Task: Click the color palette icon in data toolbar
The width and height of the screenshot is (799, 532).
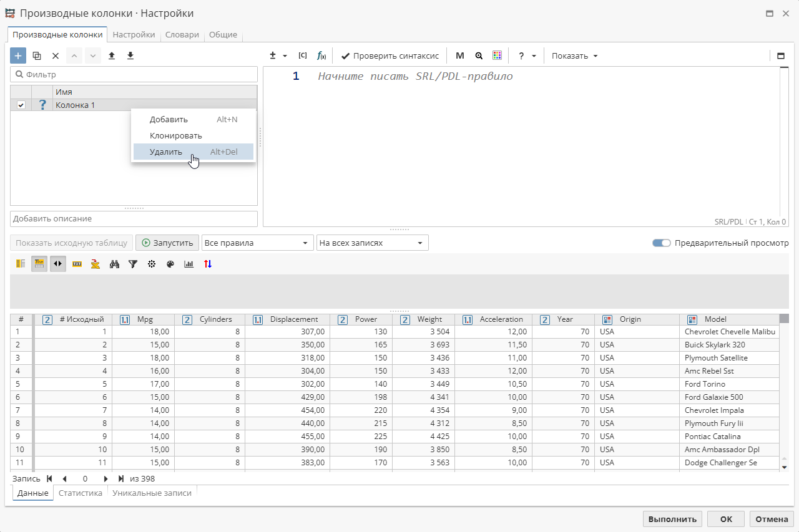Action: pyautogui.click(x=170, y=264)
